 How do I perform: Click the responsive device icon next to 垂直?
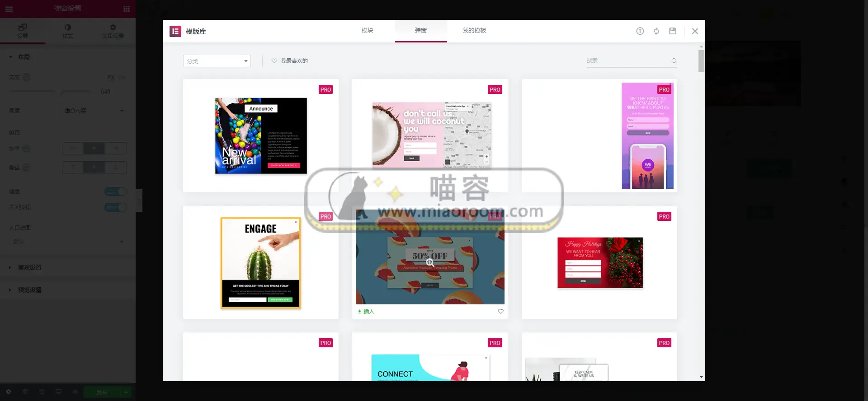pyautogui.click(x=26, y=167)
